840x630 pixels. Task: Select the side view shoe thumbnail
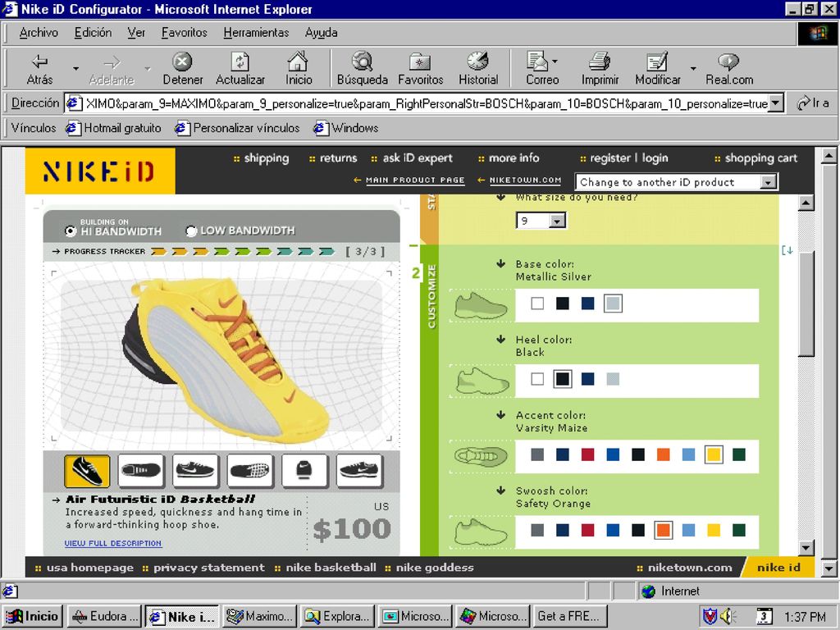87,471
